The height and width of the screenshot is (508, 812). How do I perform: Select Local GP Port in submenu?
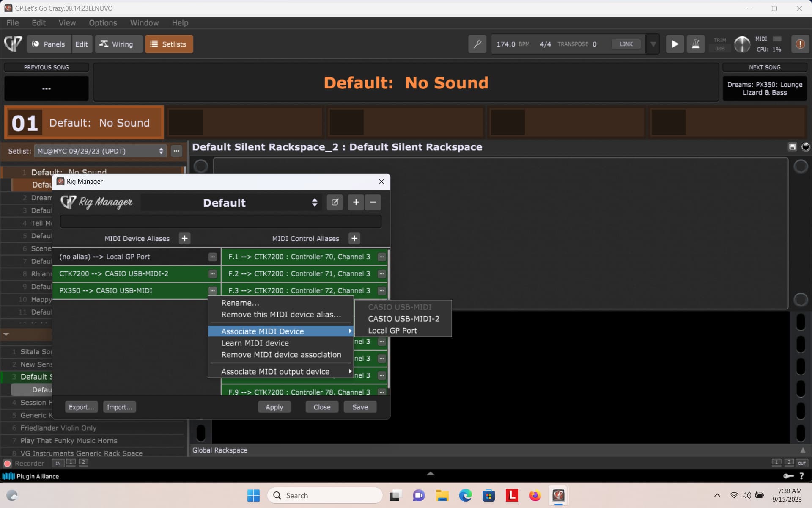[x=403, y=331]
